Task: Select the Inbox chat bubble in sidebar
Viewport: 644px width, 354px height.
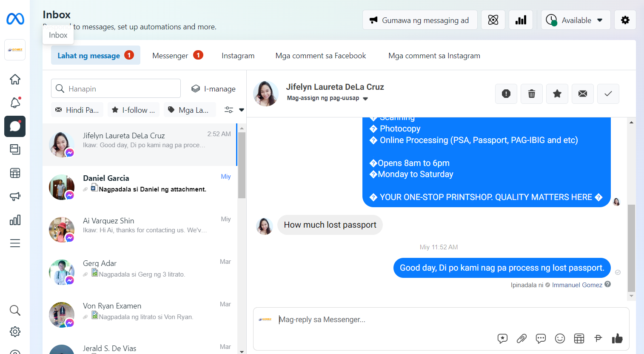Action: pyautogui.click(x=15, y=126)
